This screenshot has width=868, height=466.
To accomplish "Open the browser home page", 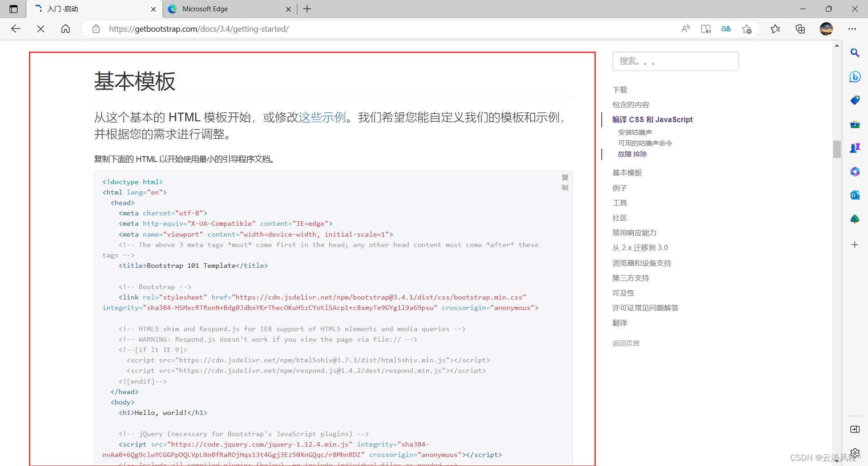I will coord(66,29).
